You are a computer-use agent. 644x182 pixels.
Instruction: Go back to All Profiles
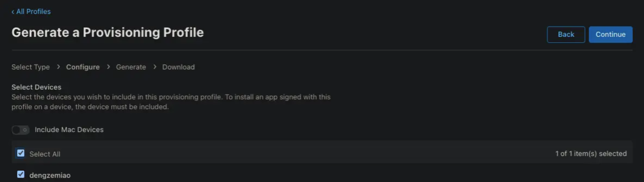(33, 12)
